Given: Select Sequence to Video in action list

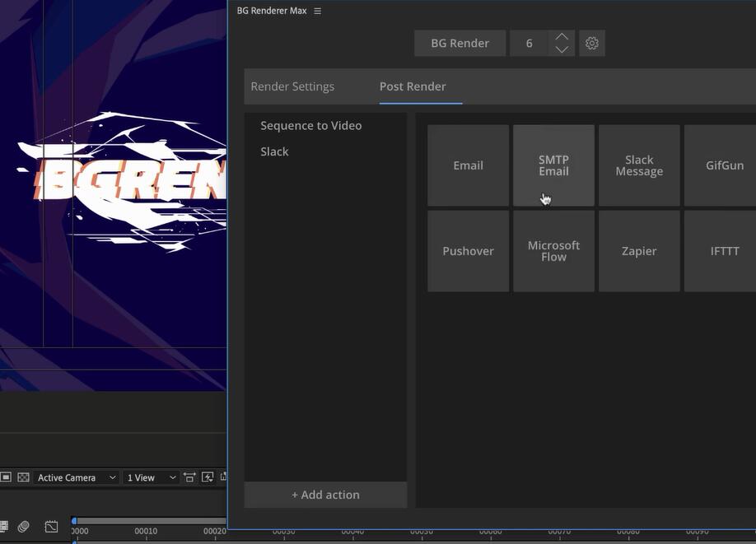Looking at the screenshot, I should (310, 126).
